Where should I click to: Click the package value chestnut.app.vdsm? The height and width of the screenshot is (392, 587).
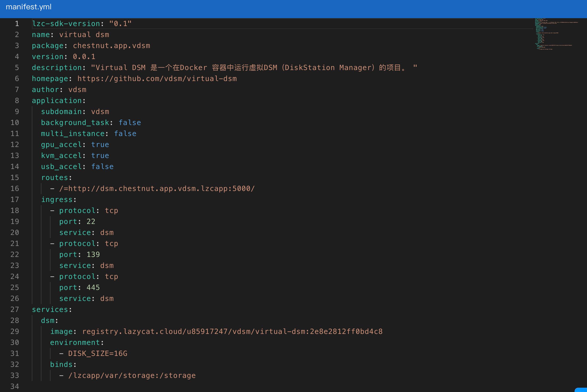click(x=111, y=45)
